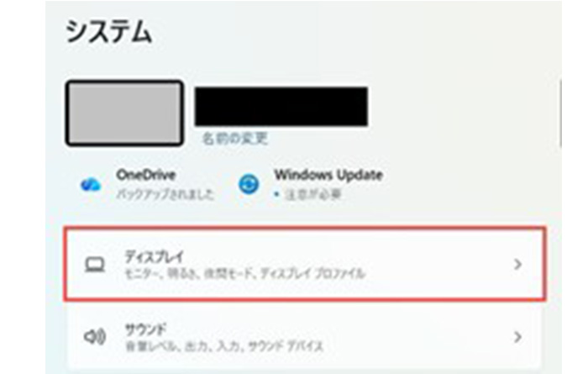Click the 名前の変更 rename link
588x374 pixels.
point(235,139)
